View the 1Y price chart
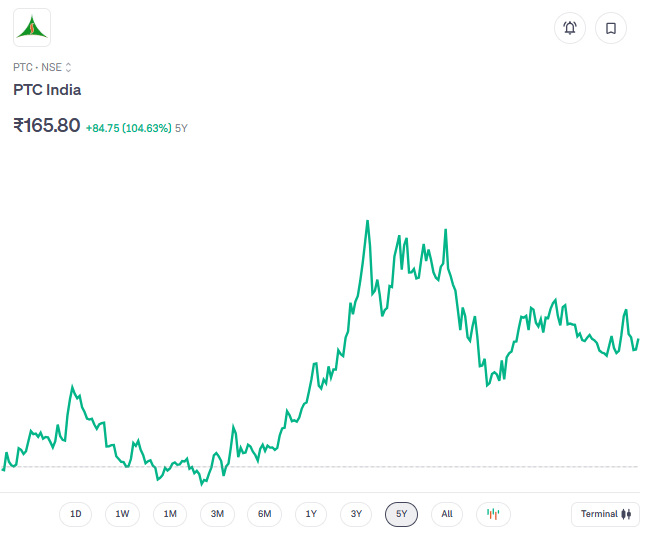The height and width of the screenshot is (535, 662). tap(311, 514)
